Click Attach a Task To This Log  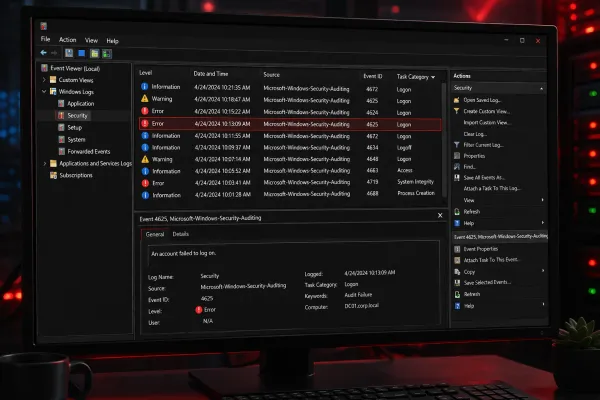coord(492,188)
